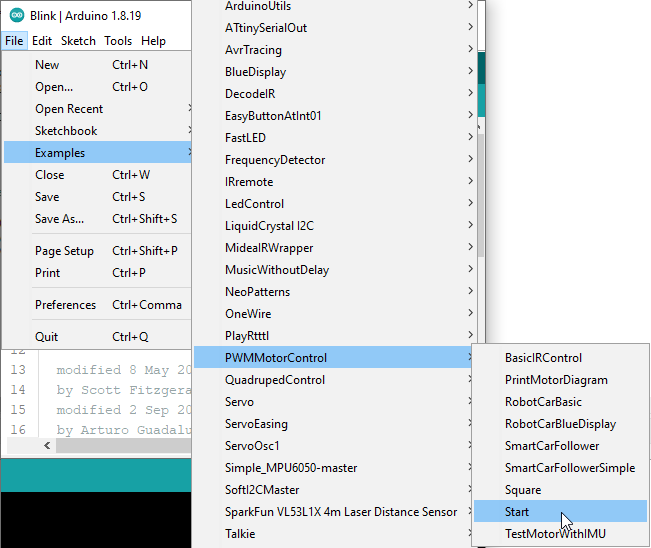
Task: Expand the Open Recent submenu
Action: pos(98,109)
